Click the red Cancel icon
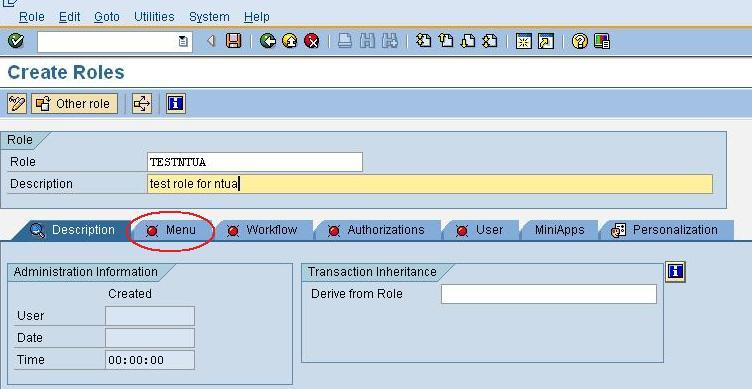 click(312, 41)
